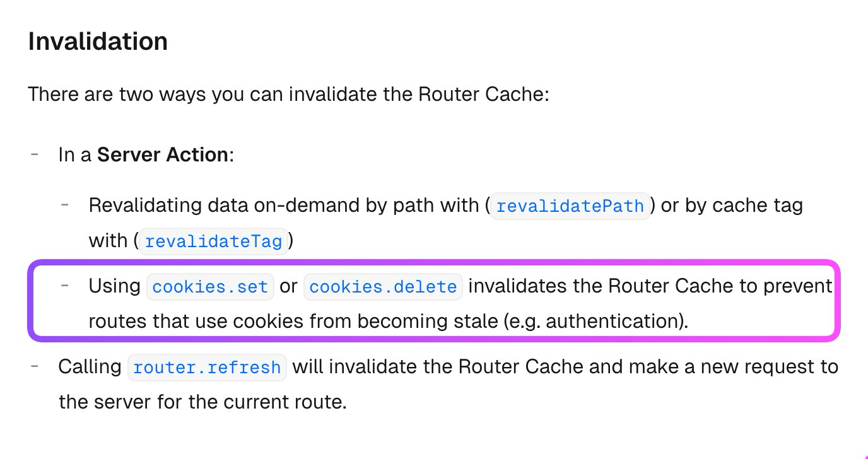Select the bold Server Action text
The image size is (868, 459).
click(x=163, y=154)
